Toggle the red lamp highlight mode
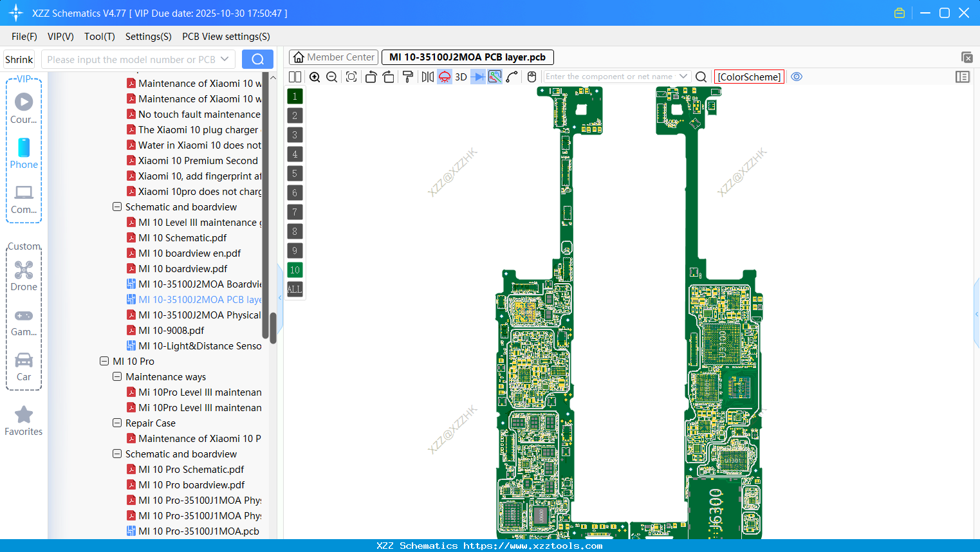 pos(444,77)
